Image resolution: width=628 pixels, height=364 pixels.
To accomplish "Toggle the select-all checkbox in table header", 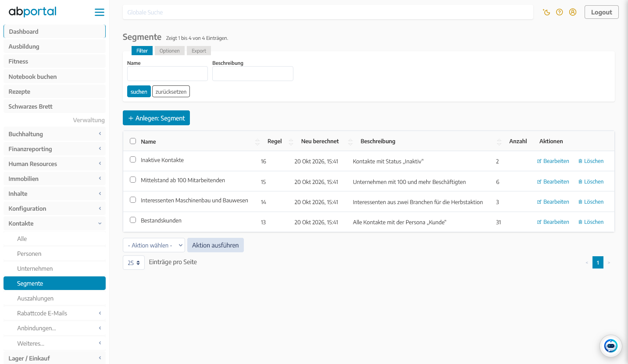I will (133, 141).
